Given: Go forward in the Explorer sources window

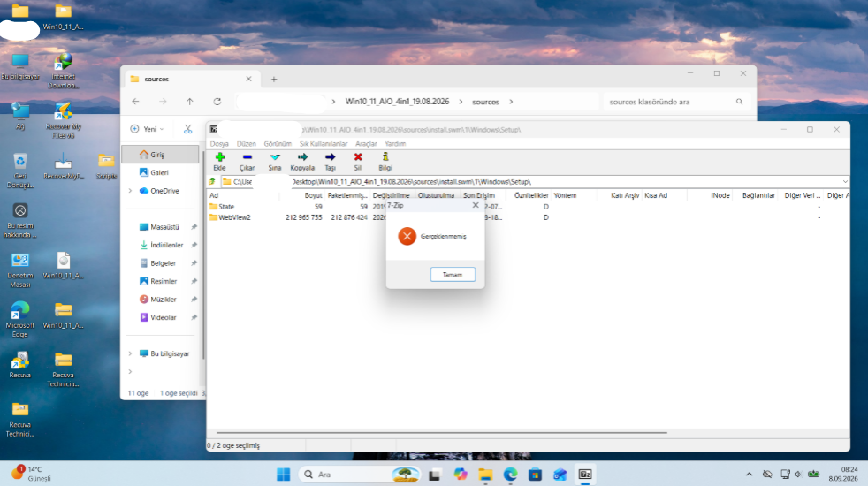Looking at the screenshot, I should 163,102.
